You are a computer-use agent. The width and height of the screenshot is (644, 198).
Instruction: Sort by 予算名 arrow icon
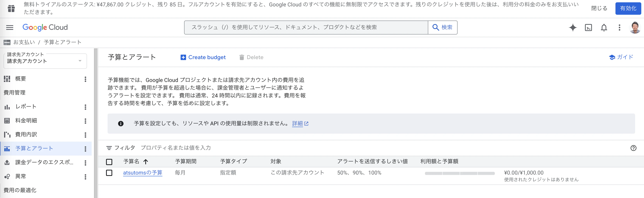coord(146,162)
